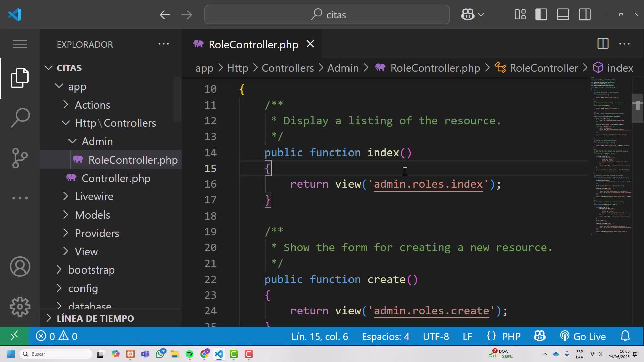Screen dimensions: 644x362
Task: Open Explorer views and more actions ellipsis
Action: [x=164, y=44]
